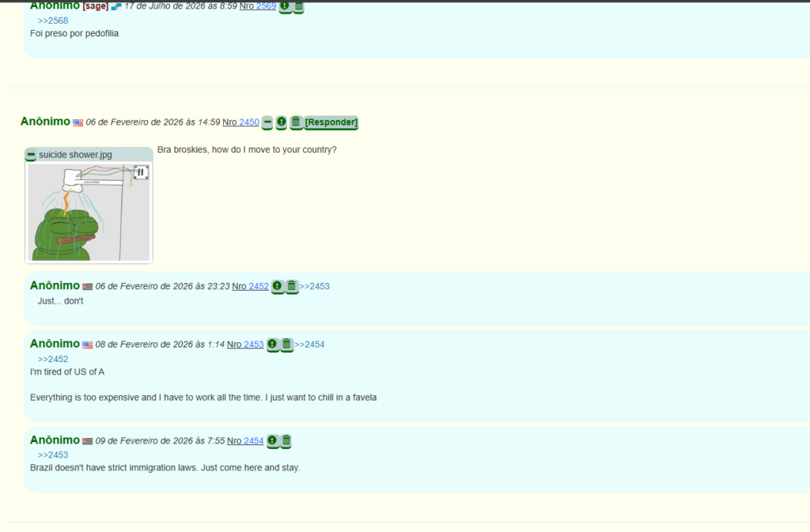Follow the >>2454 backlink on post 2453

coord(309,344)
